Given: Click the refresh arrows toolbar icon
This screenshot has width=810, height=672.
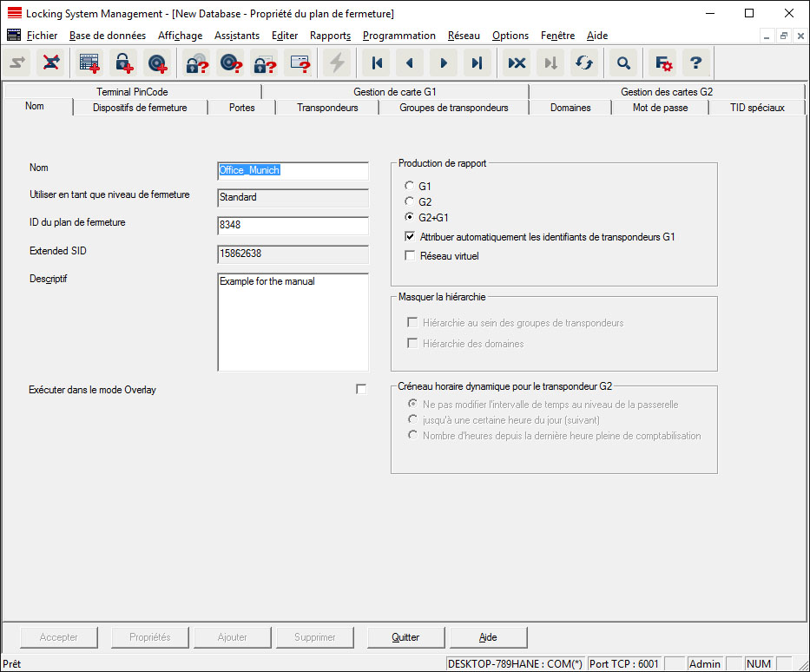Looking at the screenshot, I should pyautogui.click(x=584, y=63).
